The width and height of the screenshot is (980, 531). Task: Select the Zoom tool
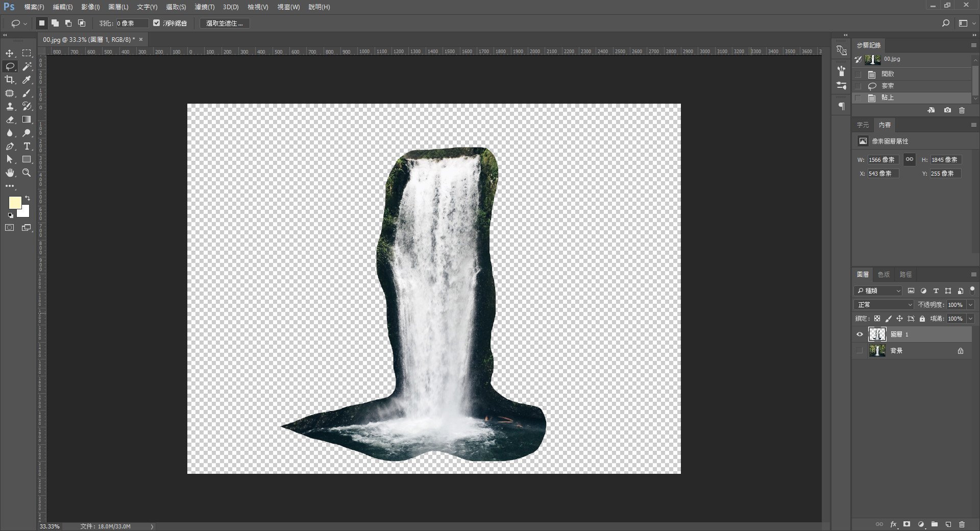[27, 173]
